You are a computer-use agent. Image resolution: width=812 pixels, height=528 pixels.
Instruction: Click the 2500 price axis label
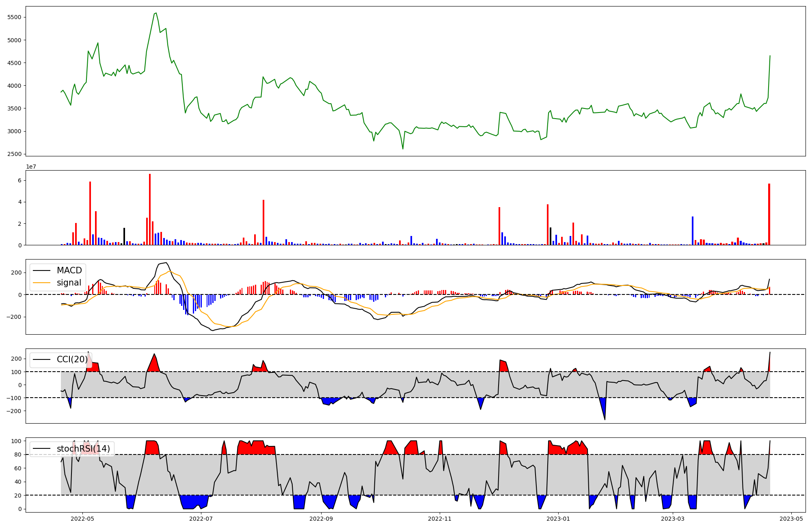coord(14,154)
